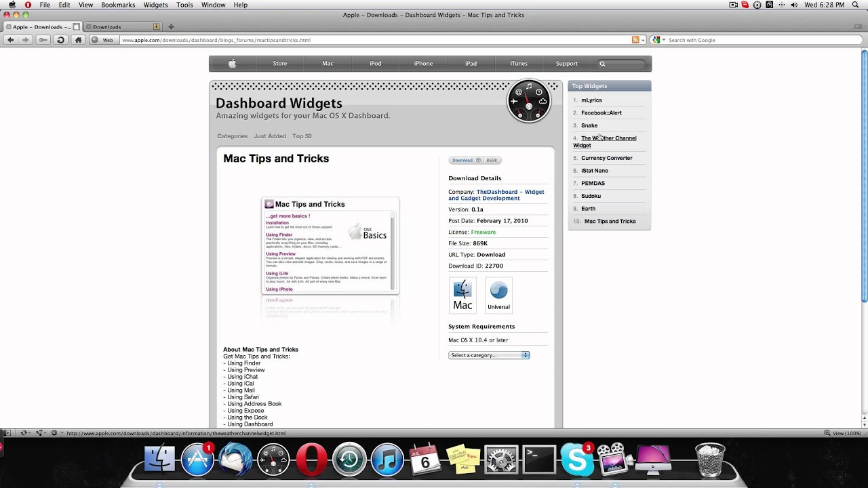868x488 pixels.
Task: Open The Weather Channel Widget link
Action: click(x=605, y=142)
